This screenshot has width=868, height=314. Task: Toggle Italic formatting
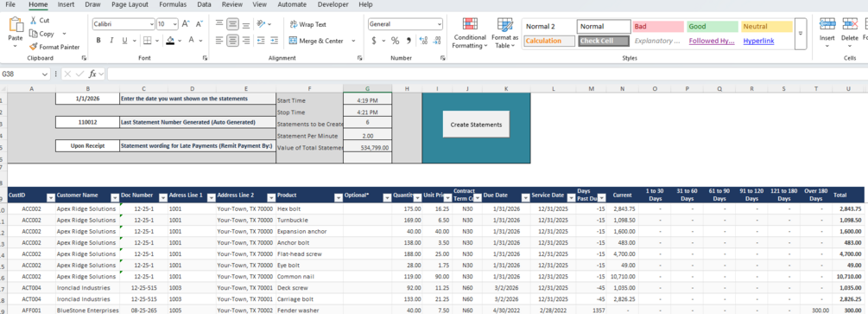pos(111,41)
